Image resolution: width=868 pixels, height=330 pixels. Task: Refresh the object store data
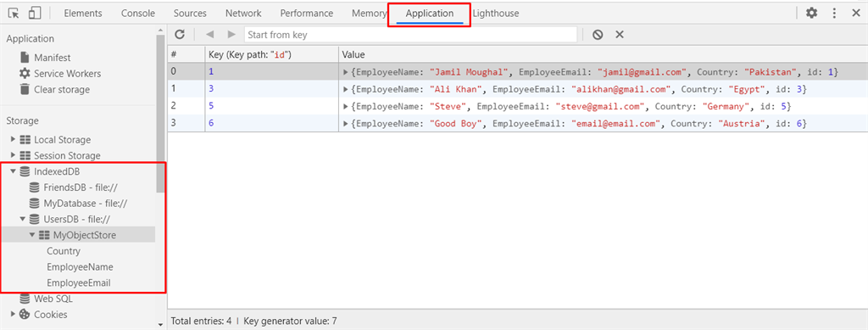point(180,34)
